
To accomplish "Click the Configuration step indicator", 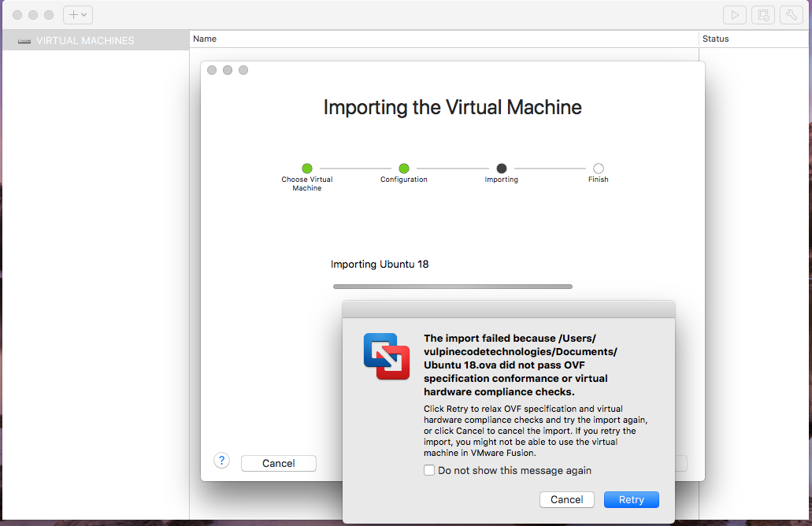I will 404,169.
